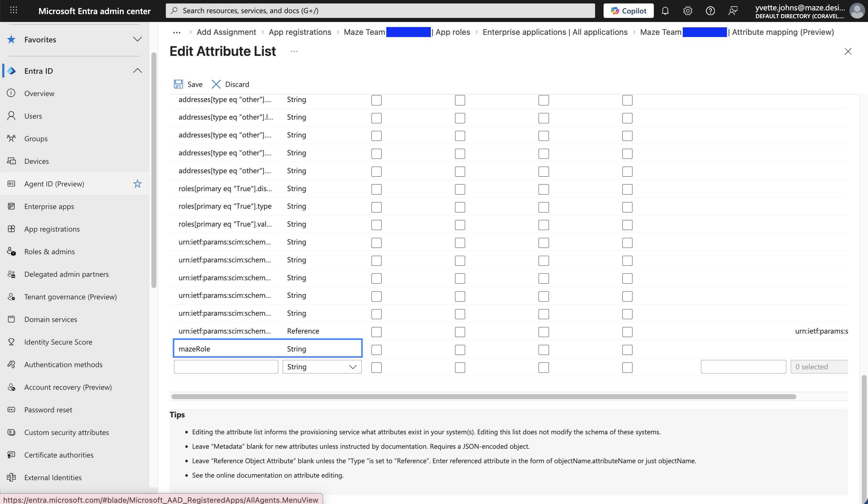Image resolution: width=868 pixels, height=504 pixels.
Task: Open the help question mark icon
Action: pyautogui.click(x=710, y=11)
